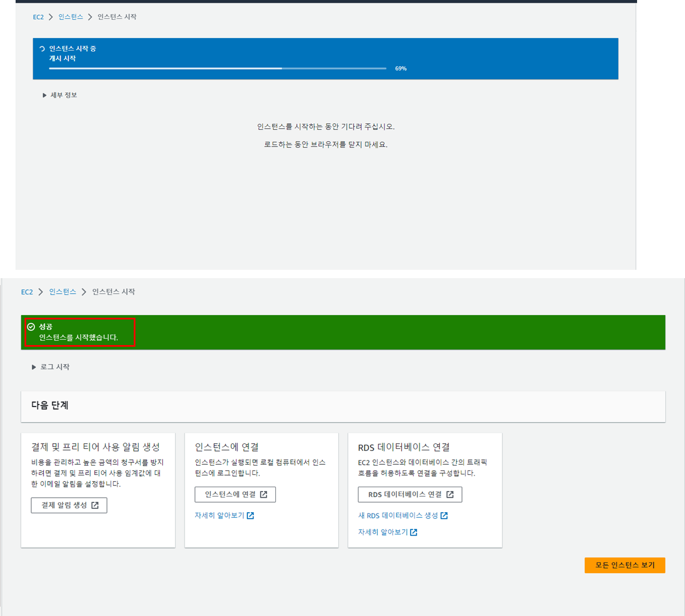Click the 69% progress label

(401, 69)
